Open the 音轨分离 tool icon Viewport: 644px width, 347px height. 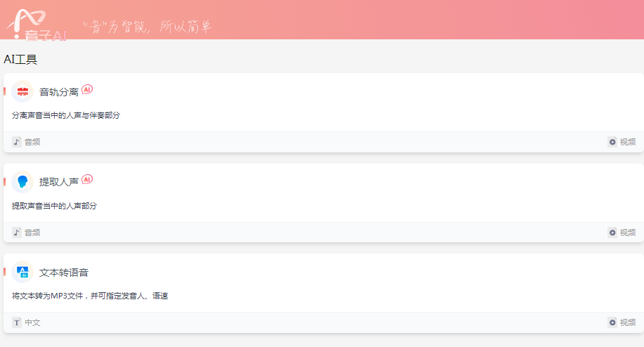click(22, 91)
